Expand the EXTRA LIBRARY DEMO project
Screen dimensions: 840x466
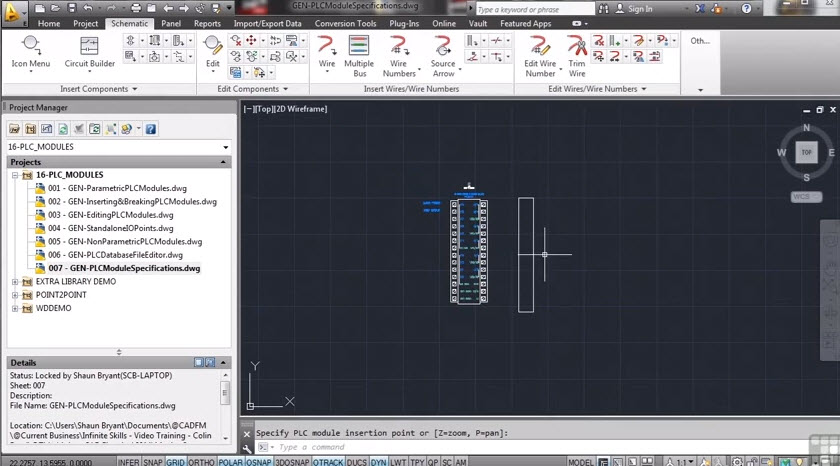(x=15, y=282)
